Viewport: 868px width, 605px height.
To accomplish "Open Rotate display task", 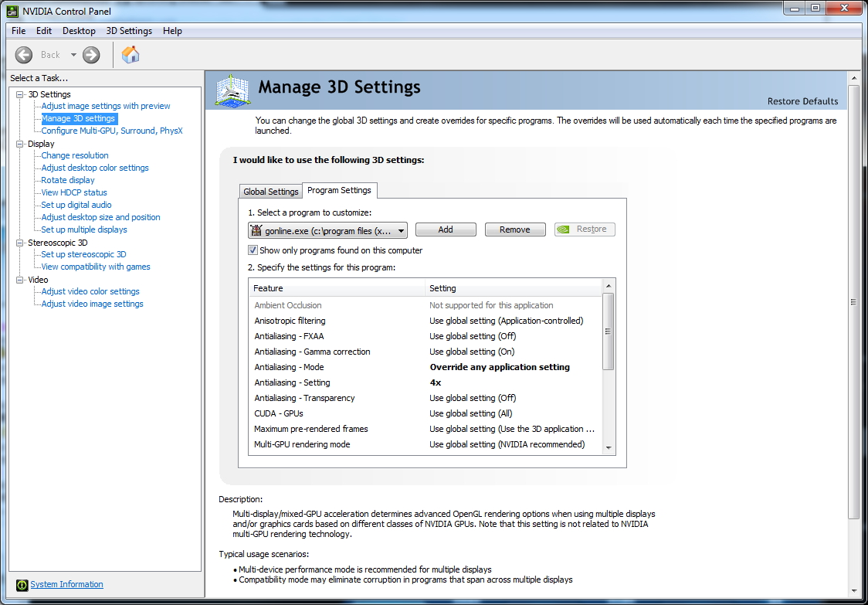I will pos(67,180).
